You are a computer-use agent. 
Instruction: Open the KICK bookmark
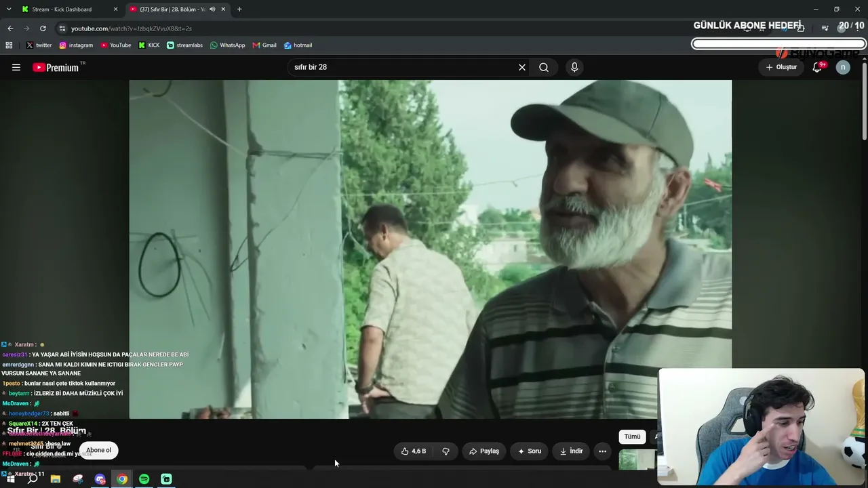tap(149, 45)
